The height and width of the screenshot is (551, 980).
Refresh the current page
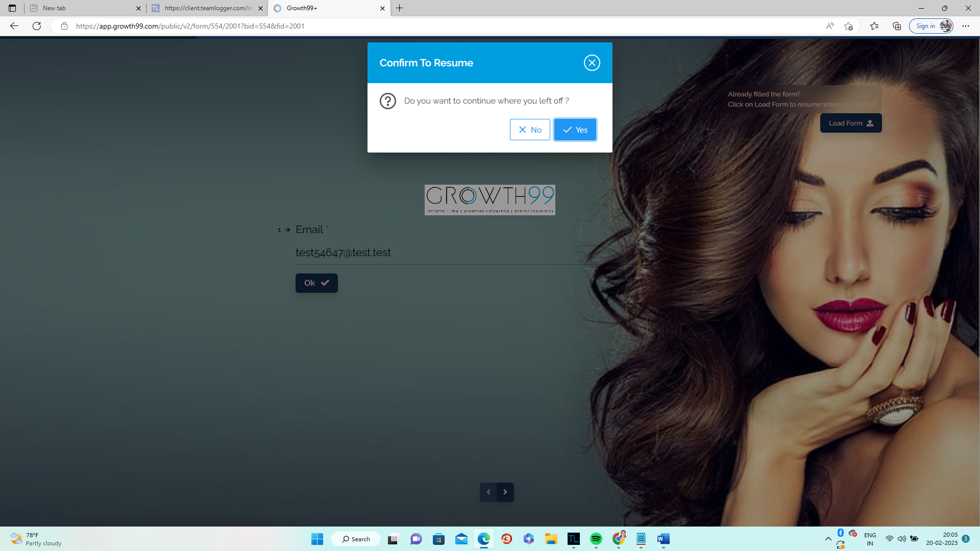[37, 26]
